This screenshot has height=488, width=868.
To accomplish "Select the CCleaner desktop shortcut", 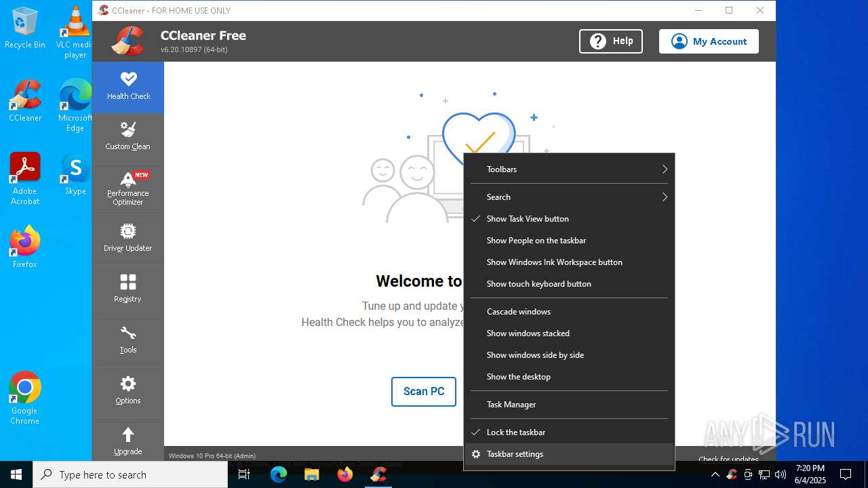I will pos(25,101).
